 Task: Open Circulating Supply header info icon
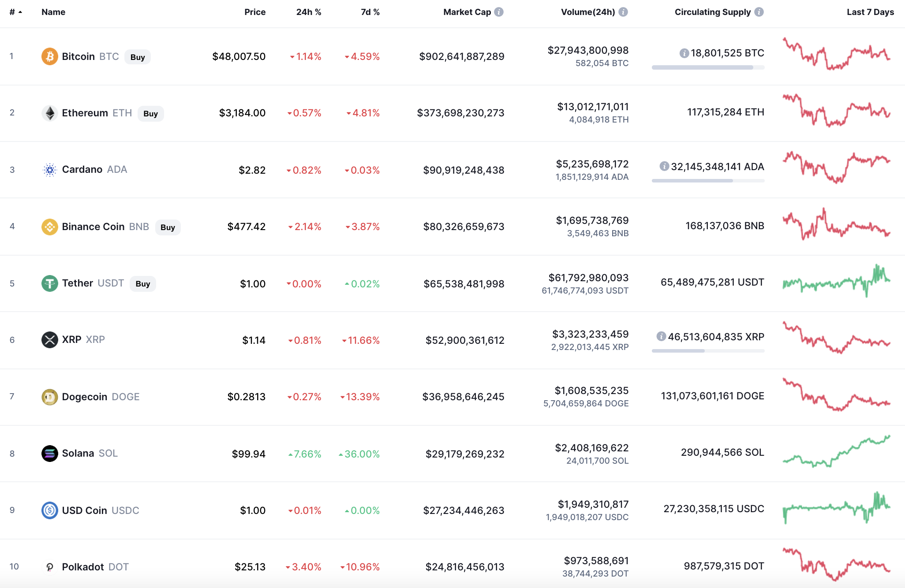tap(759, 12)
